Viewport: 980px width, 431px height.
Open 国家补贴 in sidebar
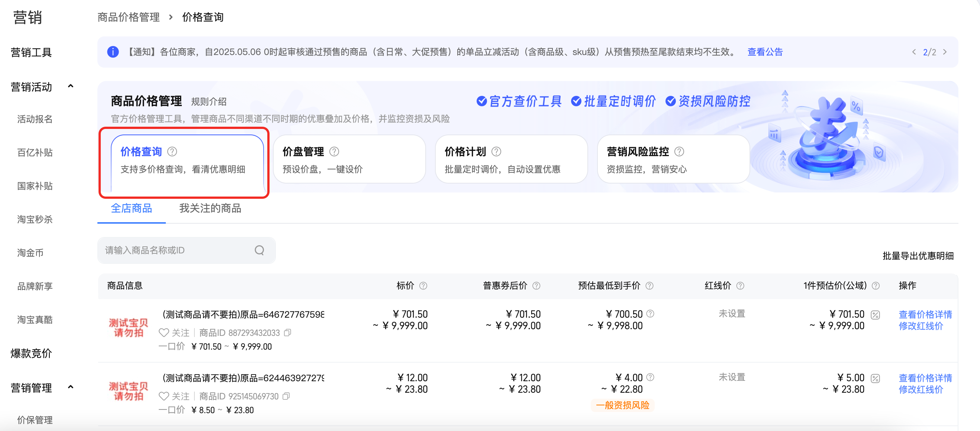(35, 186)
